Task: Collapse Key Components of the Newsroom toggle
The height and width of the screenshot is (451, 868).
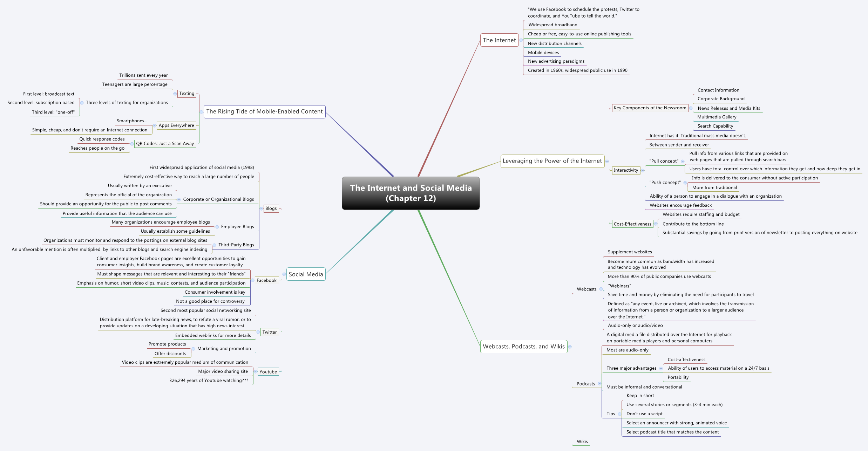Action: click(x=691, y=108)
